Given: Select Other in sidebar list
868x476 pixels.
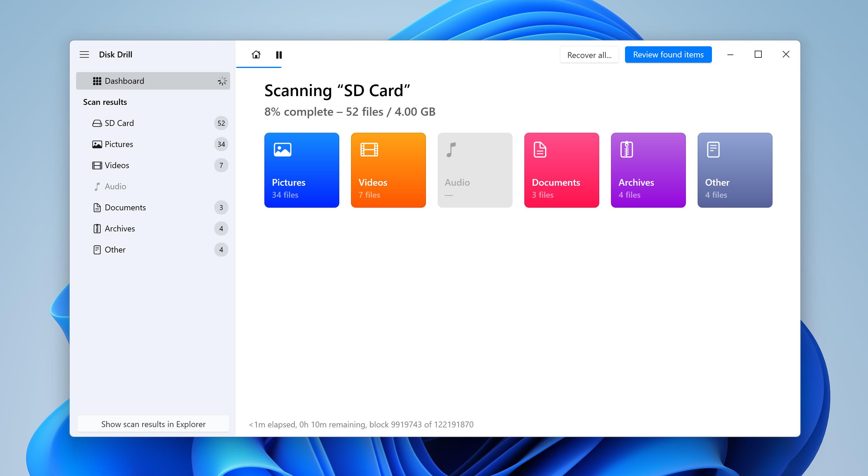Looking at the screenshot, I should (x=153, y=250).
